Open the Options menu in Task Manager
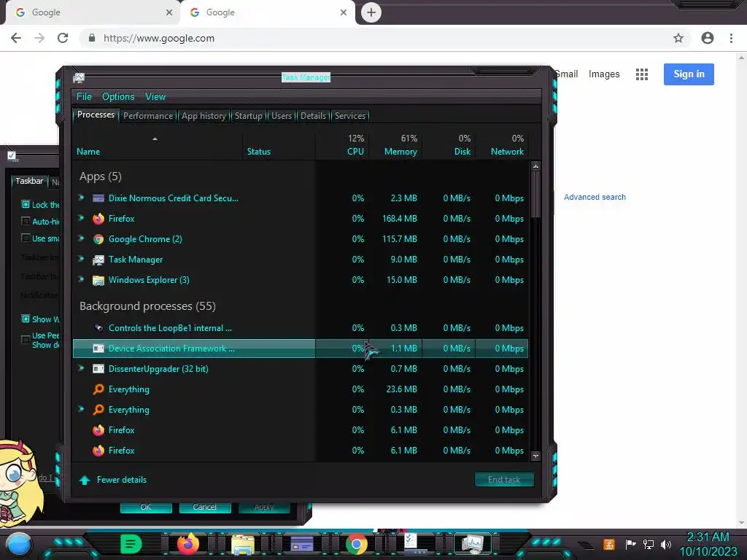Screen dimensions: 747x560 coord(118,97)
